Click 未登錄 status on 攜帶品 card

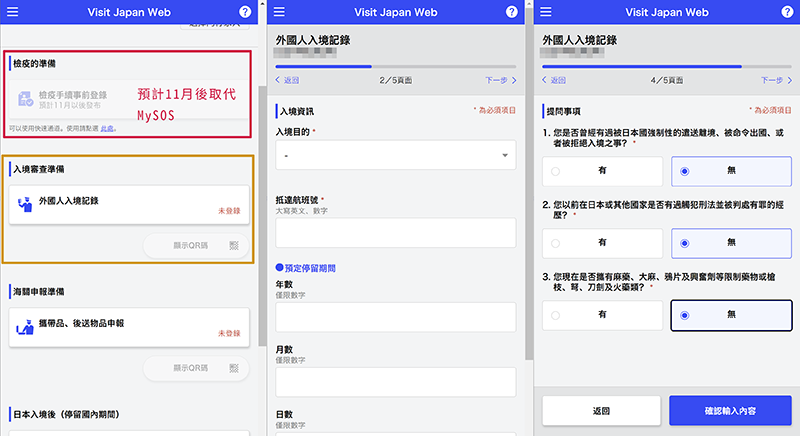pos(229,333)
